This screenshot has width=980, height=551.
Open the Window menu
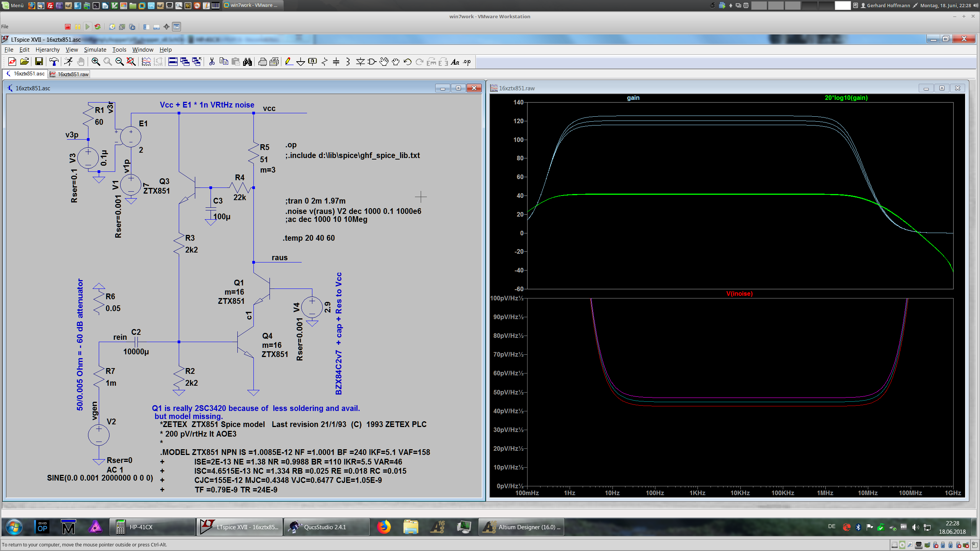coord(143,50)
